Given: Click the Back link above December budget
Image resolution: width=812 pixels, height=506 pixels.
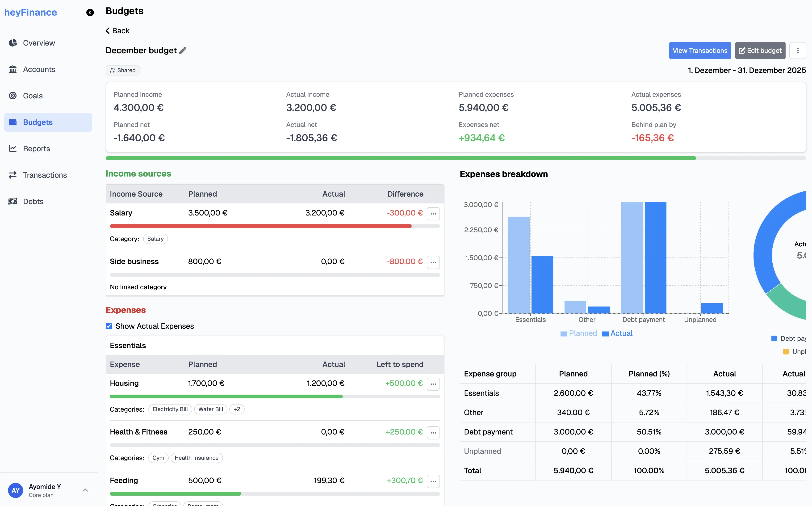Looking at the screenshot, I should coord(117,30).
